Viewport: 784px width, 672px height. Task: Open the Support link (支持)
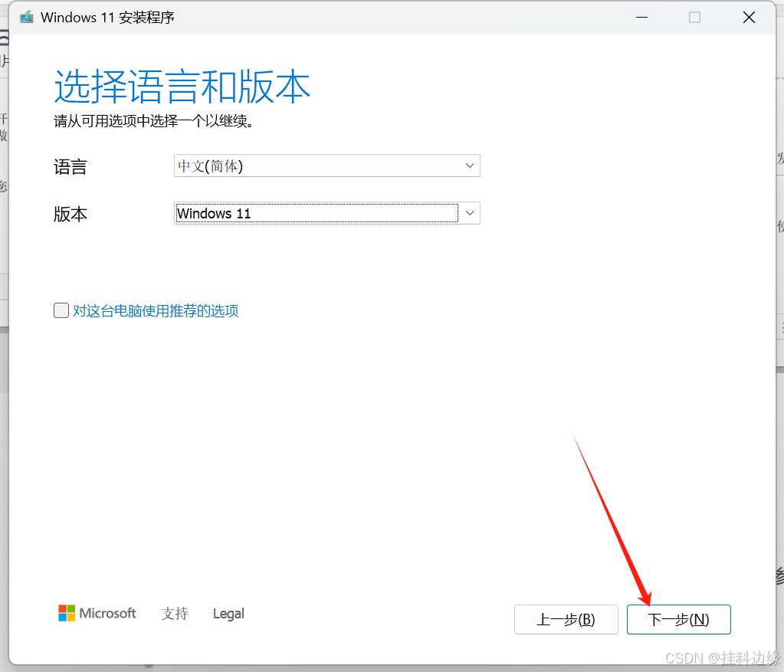175,614
